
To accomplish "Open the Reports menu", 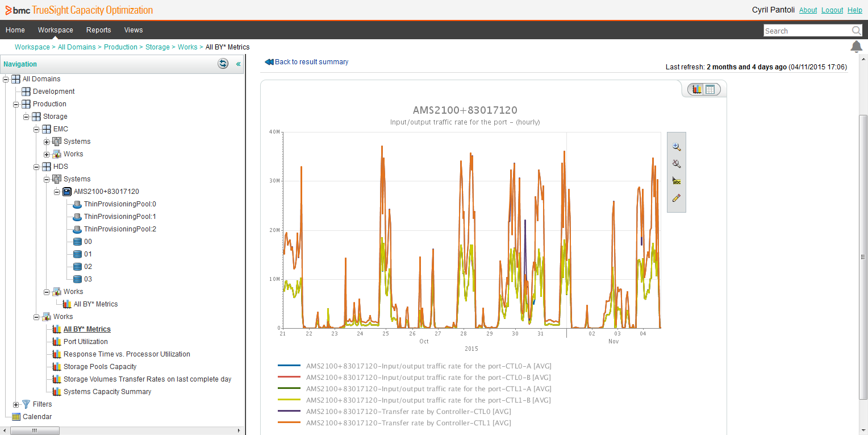I will pos(99,30).
